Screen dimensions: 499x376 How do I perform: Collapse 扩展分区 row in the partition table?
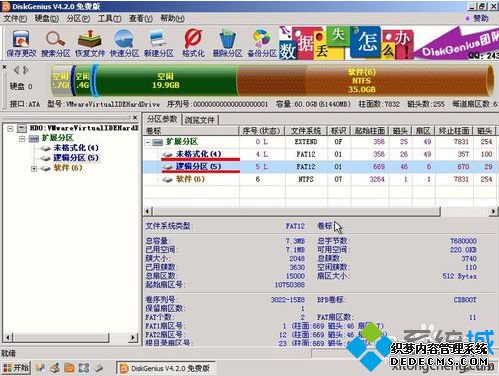(148, 142)
